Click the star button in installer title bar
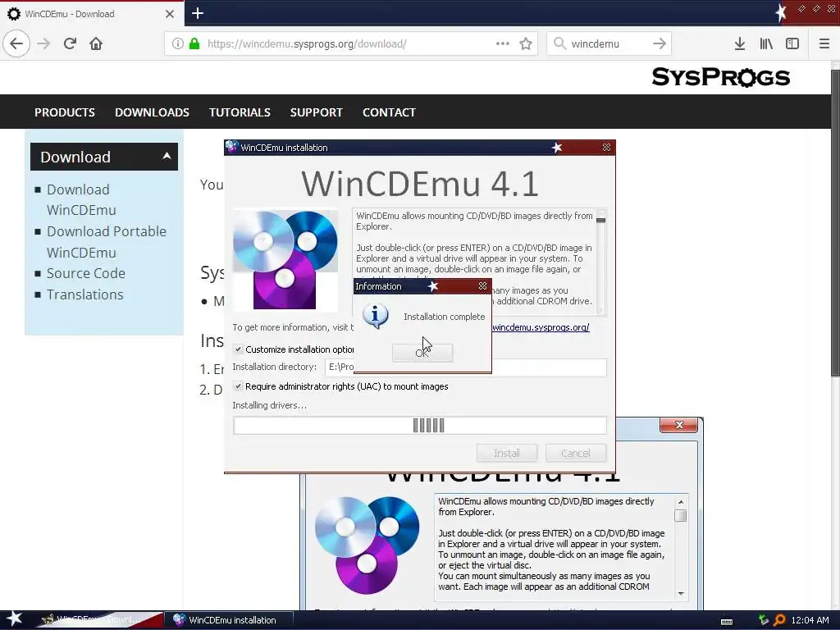This screenshot has height=630, width=840. (x=557, y=148)
